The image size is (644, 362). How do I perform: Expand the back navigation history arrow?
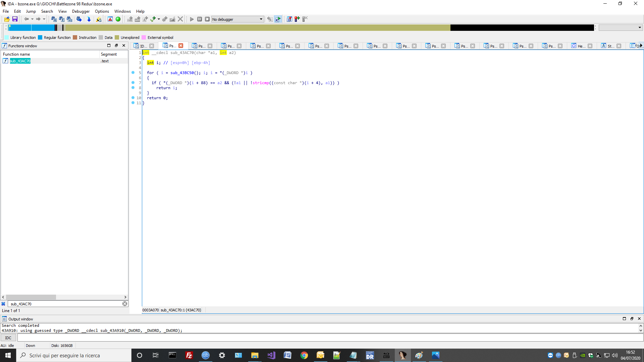tap(33, 19)
